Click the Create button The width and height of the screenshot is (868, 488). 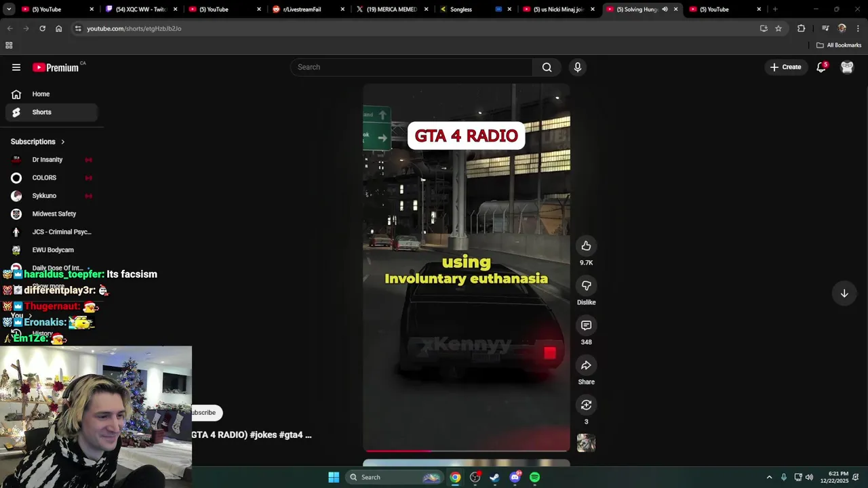785,67
